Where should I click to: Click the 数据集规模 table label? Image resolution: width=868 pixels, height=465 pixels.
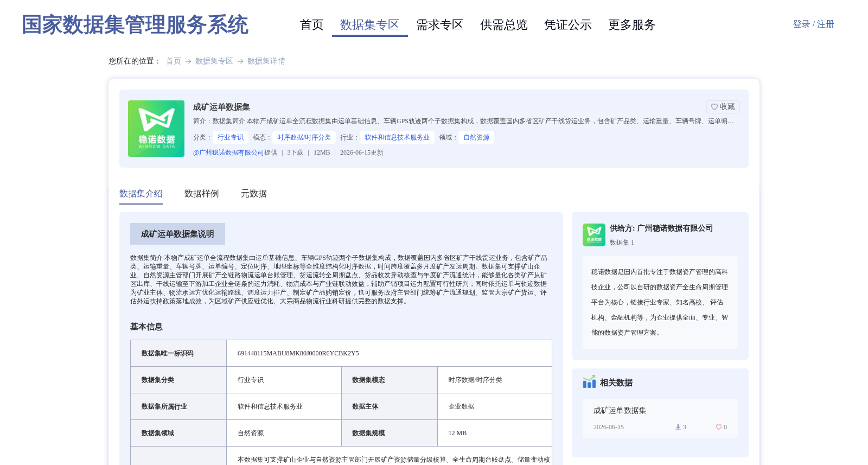(368, 433)
